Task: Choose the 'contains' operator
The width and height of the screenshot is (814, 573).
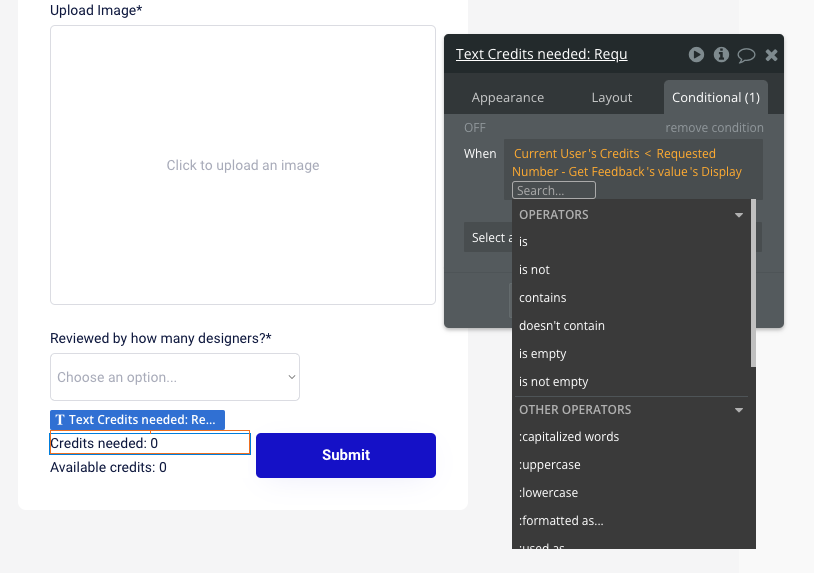Action: (543, 298)
